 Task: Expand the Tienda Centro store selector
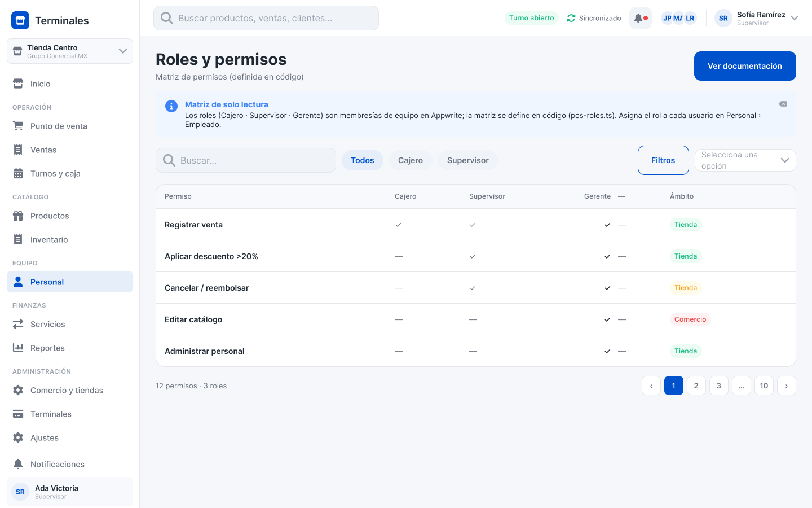70,51
